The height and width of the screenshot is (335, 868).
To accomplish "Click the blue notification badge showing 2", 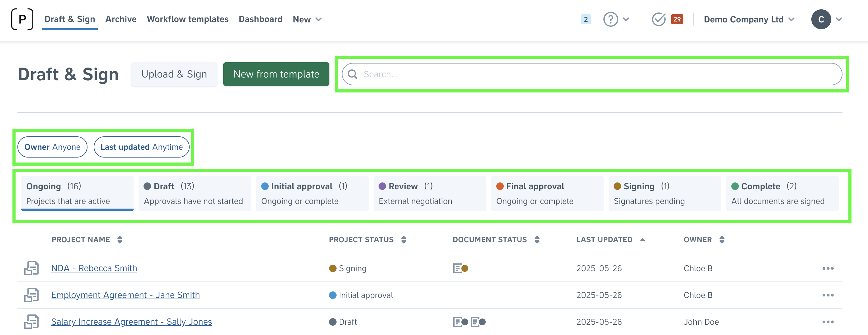I will tap(586, 19).
